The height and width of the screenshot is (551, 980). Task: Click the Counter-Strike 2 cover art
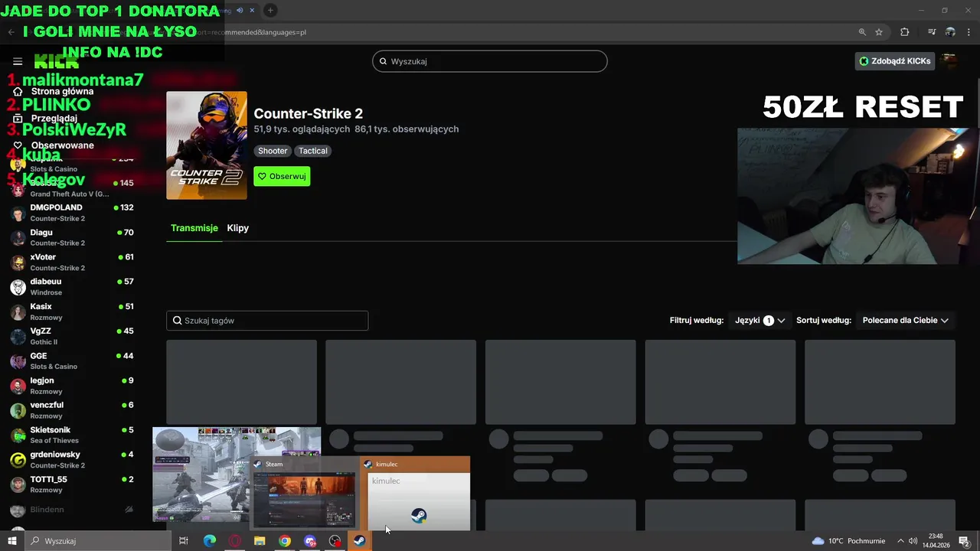tap(207, 145)
